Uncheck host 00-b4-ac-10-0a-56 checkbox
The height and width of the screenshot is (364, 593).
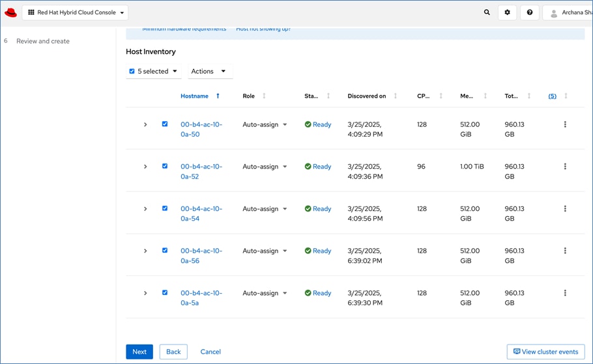pos(164,250)
